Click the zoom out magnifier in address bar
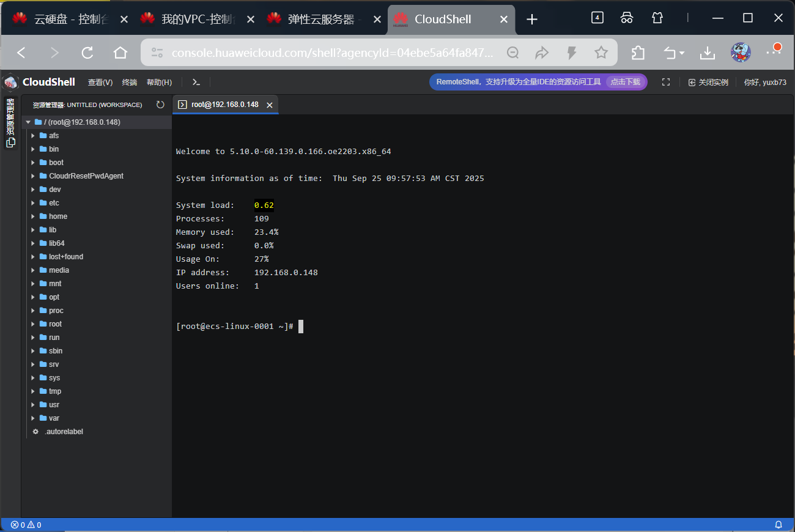This screenshot has width=795, height=532. click(512, 53)
